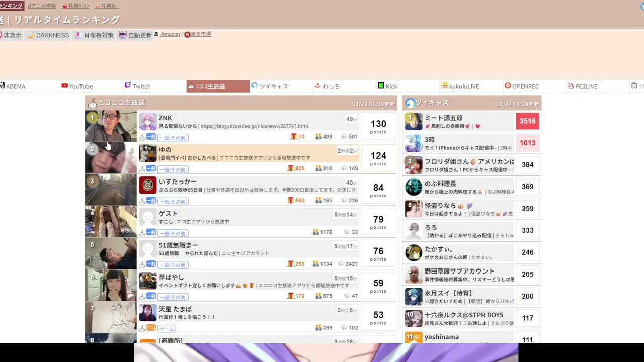
Task: Click the 130 points box for ZNK
Action: click(378, 126)
